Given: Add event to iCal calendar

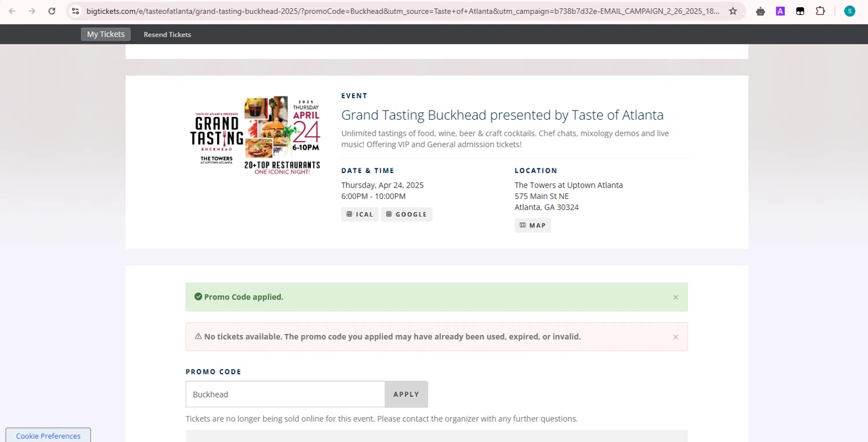Looking at the screenshot, I should [x=360, y=214].
